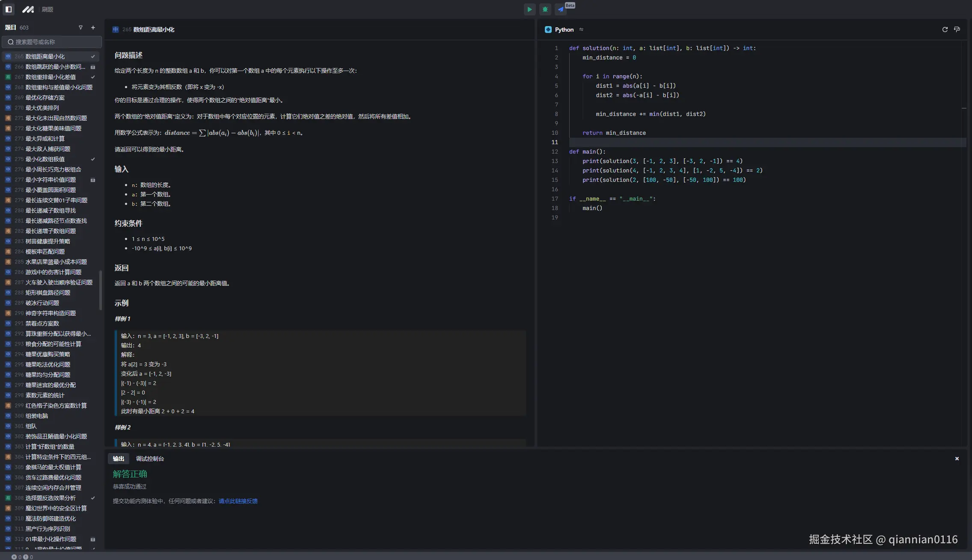Image resolution: width=972 pixels, height=560 pixels.
Task: Switch language using arrows next to Python
Action: tap(581, 30)
